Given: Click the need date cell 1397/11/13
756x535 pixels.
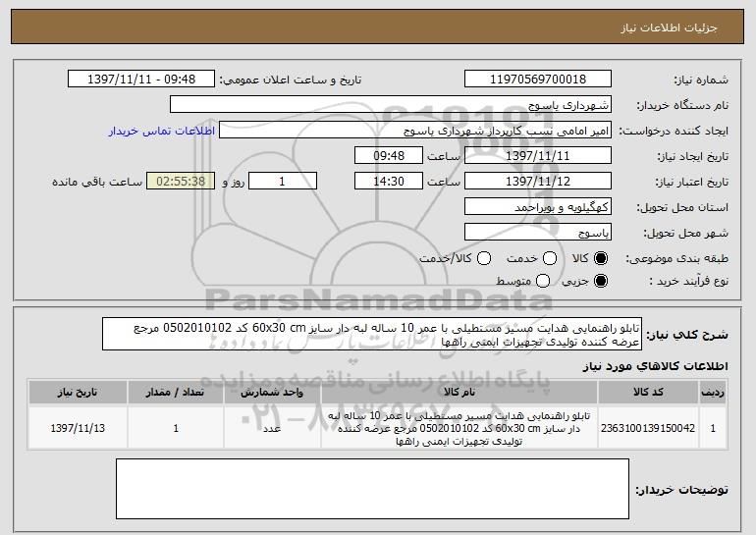Looking at the screenshot, I should click(x=78, y=428).
